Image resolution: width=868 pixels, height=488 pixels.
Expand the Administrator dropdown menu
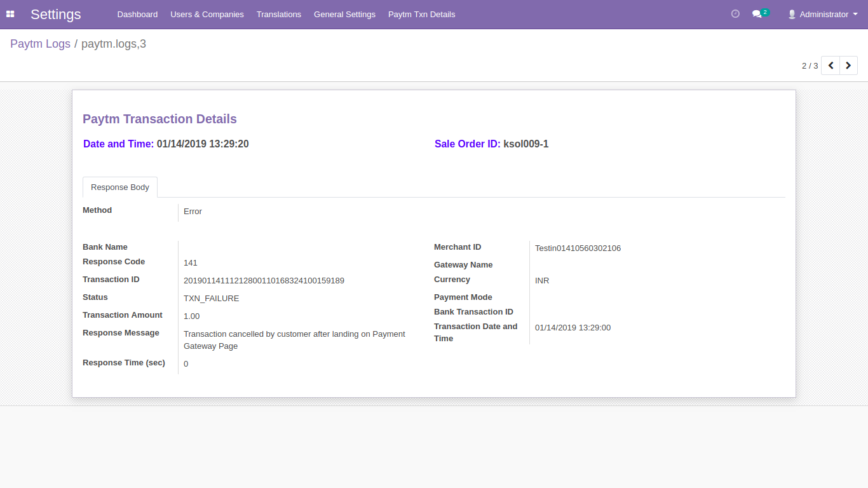[855, 14]
